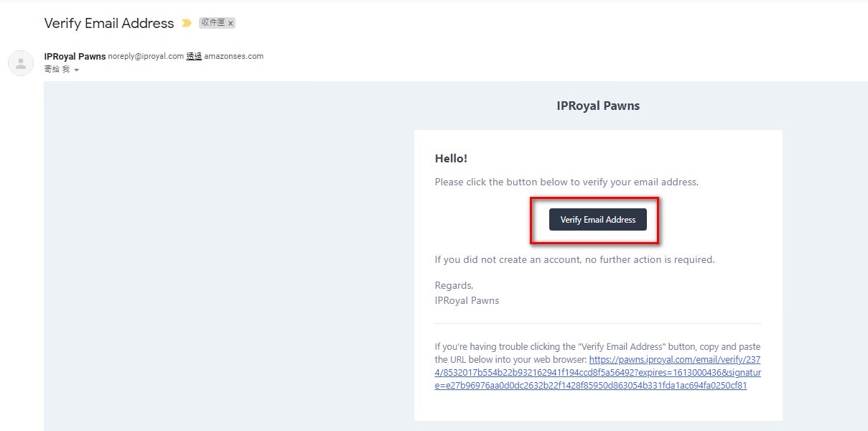Click the Regards line in the email
868x431 pixels.
(x=454, y=285)
